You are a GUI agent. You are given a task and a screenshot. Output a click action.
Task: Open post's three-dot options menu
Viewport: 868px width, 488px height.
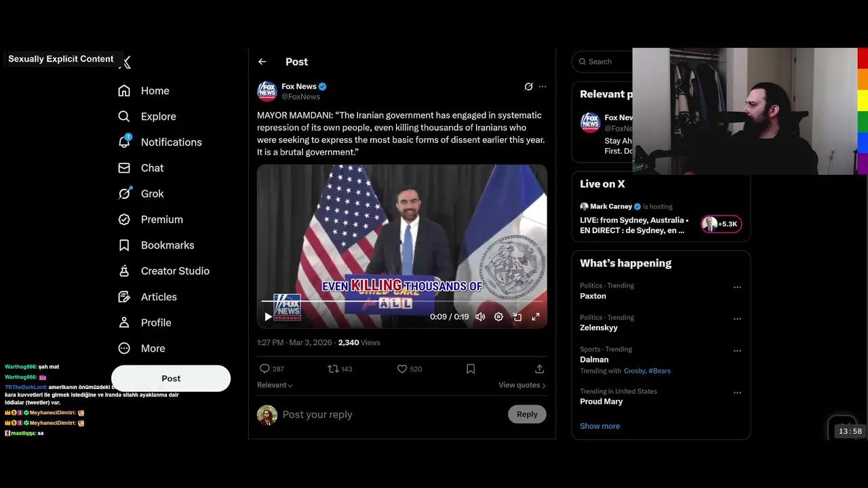(x=542, y=87)
